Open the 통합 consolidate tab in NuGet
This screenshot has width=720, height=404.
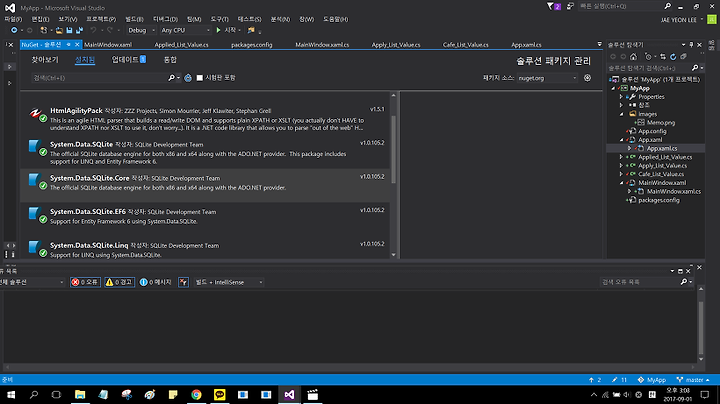[x=170, y=60]
